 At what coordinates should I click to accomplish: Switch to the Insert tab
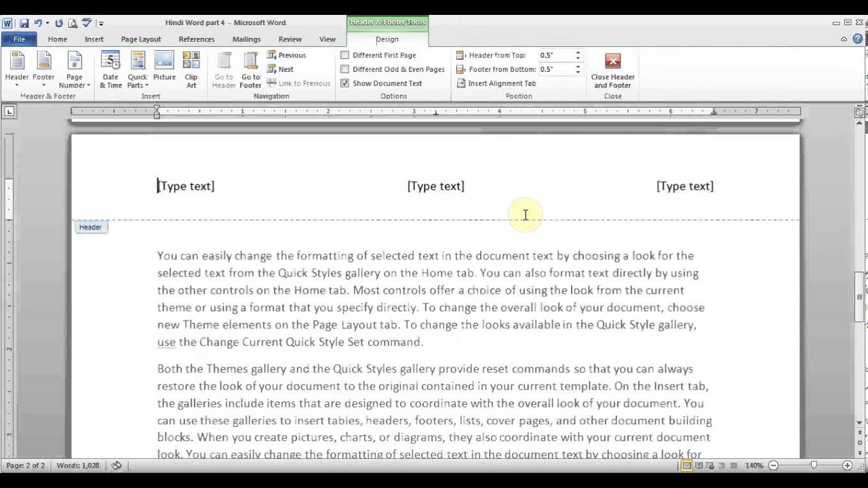pyautogui.click(x=94, y=39)
